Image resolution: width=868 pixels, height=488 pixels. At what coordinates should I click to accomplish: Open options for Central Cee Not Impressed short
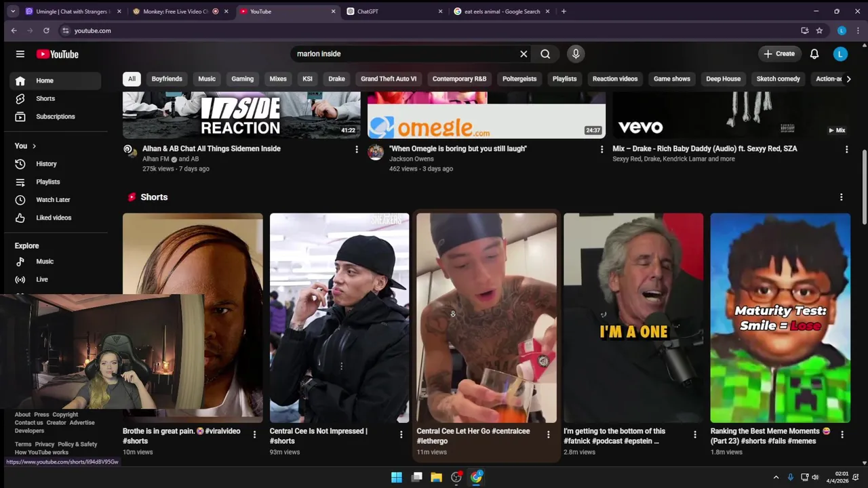pos(401,434)
